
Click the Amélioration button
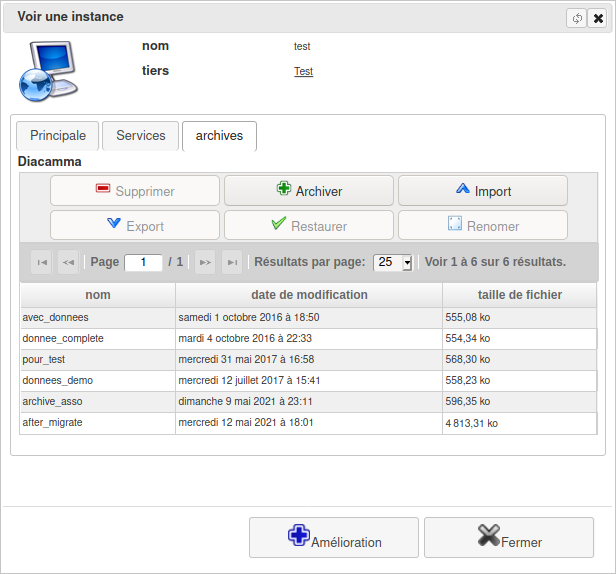(x=333, y=537)
